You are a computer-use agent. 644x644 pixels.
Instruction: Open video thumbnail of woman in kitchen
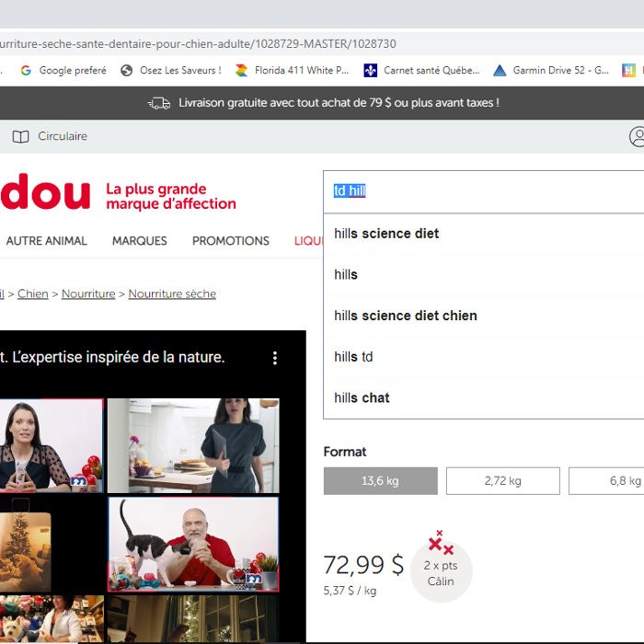[193, 445]
